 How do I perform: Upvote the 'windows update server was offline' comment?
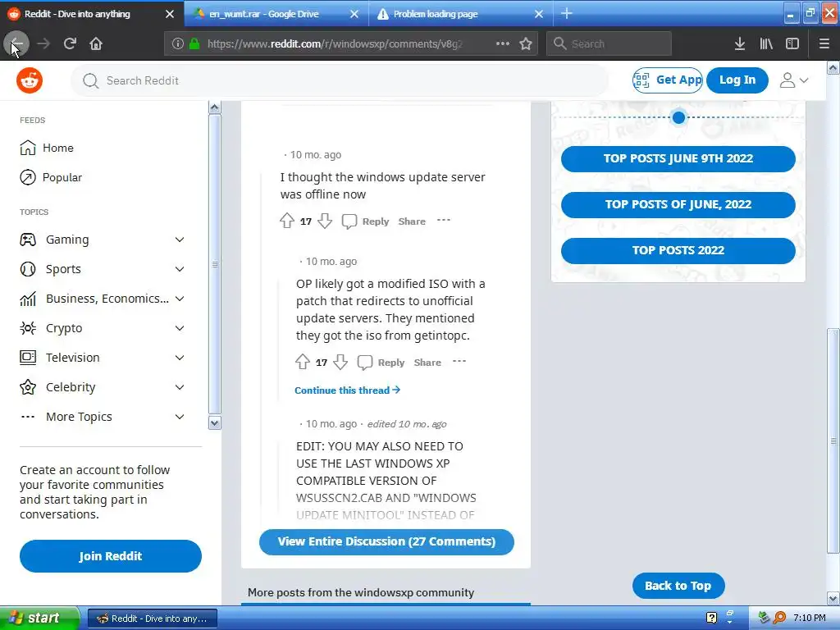(287, 221)
